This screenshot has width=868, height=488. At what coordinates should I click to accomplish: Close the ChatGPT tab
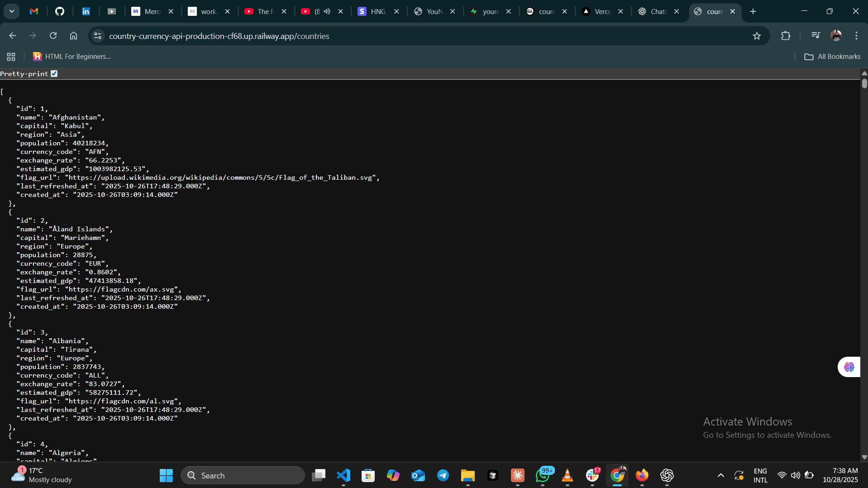[677, 11]
